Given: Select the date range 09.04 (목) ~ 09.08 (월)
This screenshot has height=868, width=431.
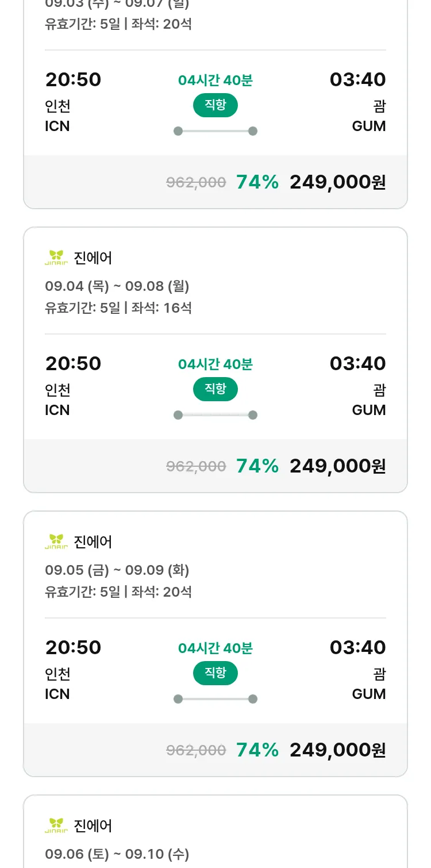Looking at the screenshot, I should pyautogui.click(x=117, y=286).
